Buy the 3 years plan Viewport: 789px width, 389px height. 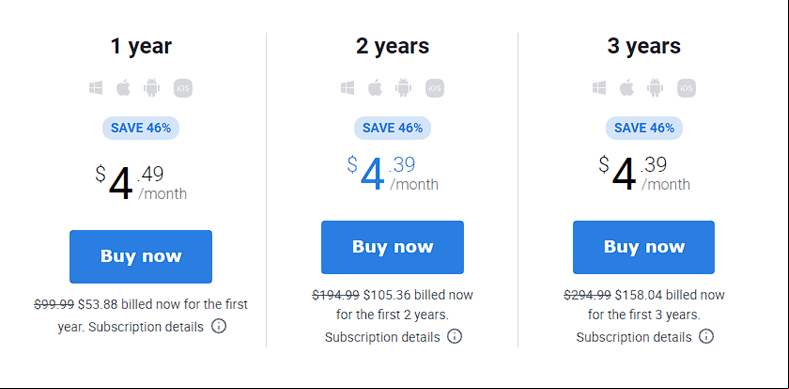click(644, 247)
